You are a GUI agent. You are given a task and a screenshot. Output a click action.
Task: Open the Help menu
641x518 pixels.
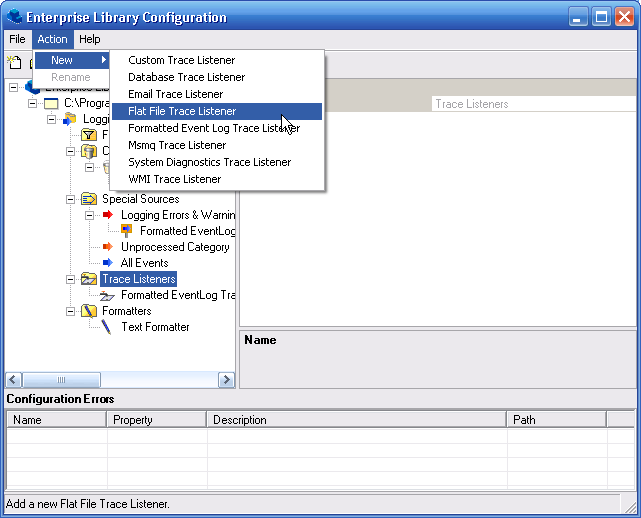click(x=90, y=39)
